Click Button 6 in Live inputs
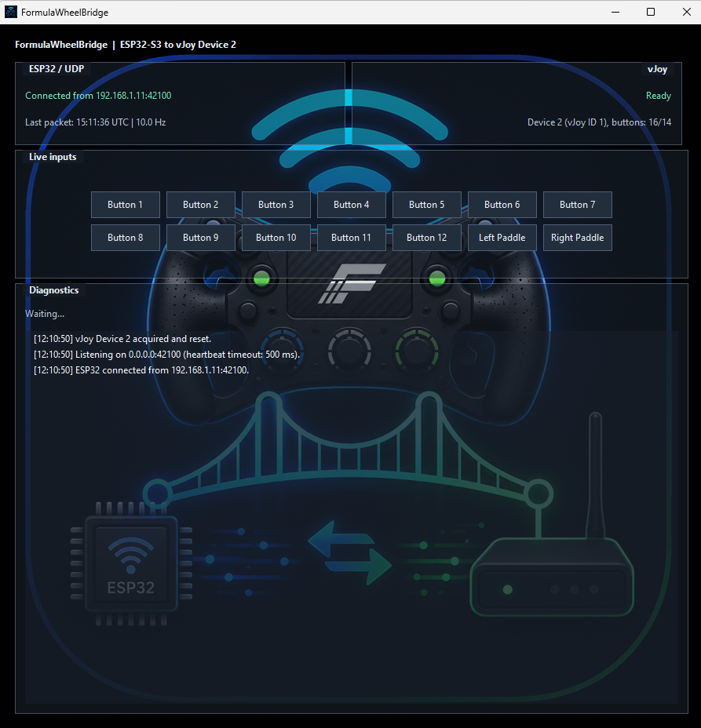Image resolution: width=701 pixels, height=728 pixels. point(502,205)
